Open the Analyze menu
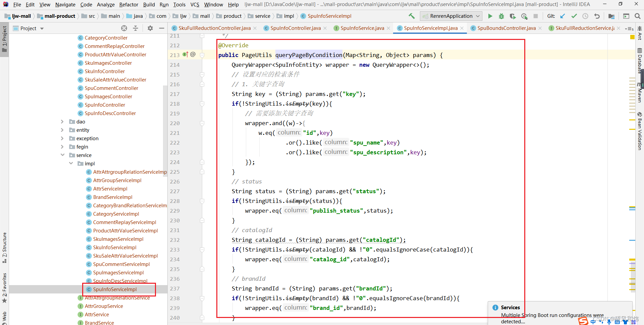 106,4
